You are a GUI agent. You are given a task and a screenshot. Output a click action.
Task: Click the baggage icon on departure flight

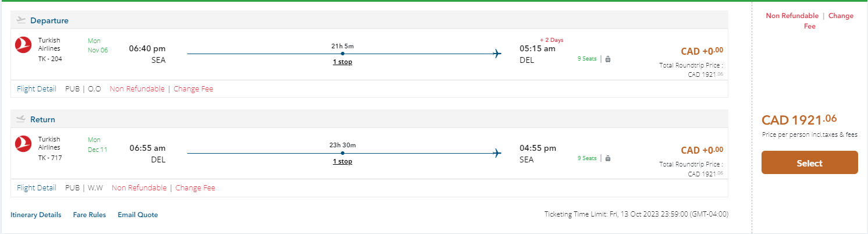[x=608, y=59]
